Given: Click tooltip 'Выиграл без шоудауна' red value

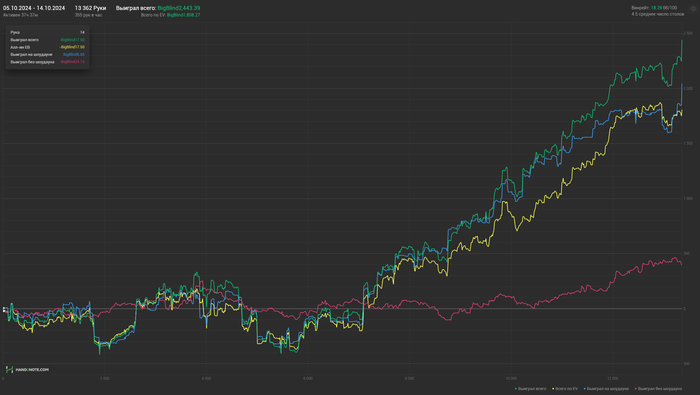Looking at the screenshot, I should coord(72,62).
